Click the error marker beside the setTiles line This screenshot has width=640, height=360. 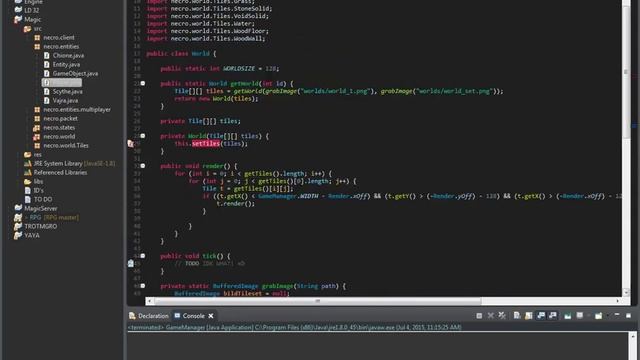click(x=131, y=144)
